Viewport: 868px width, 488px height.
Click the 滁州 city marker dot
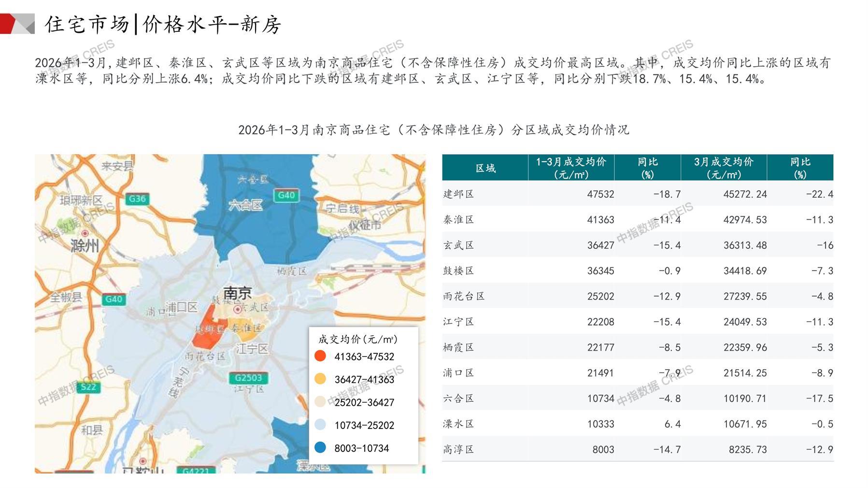click(85, 233)
